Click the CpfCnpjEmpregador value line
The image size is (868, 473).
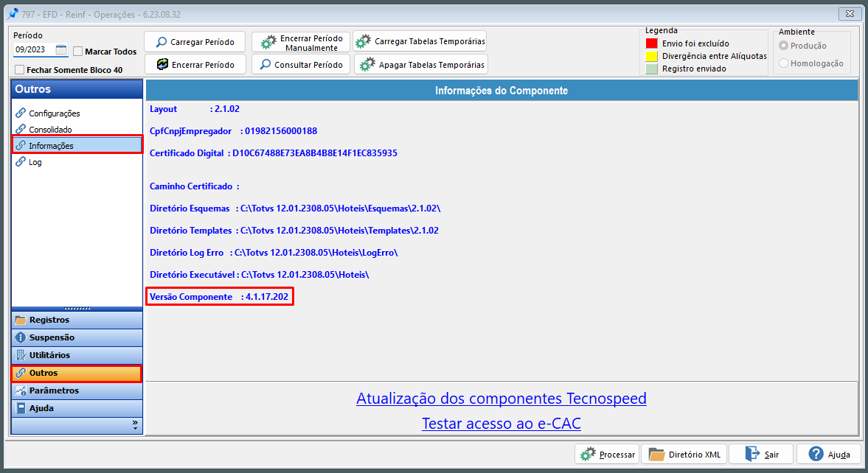pyautogui.click(x=234, y=131)
